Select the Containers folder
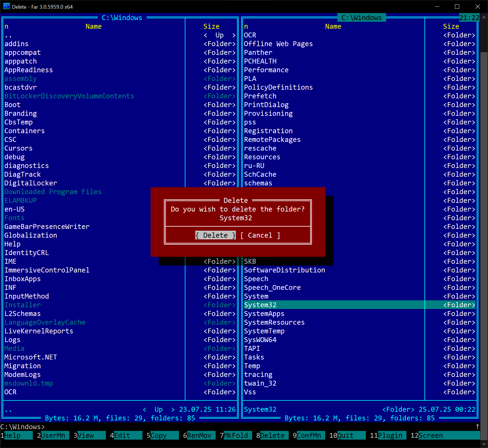This screenshot has width=488, height=448. click(120, 131)
